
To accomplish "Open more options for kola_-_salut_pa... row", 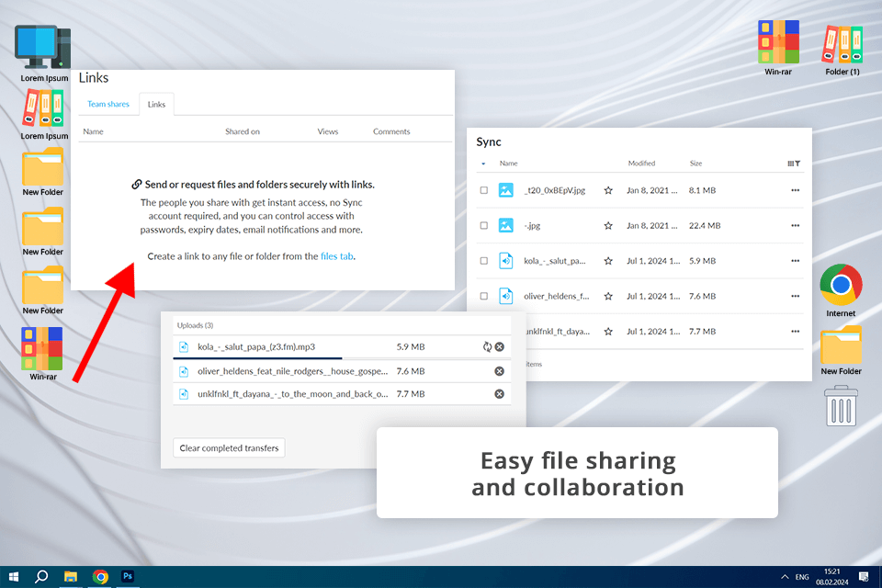I will (795, 261).
